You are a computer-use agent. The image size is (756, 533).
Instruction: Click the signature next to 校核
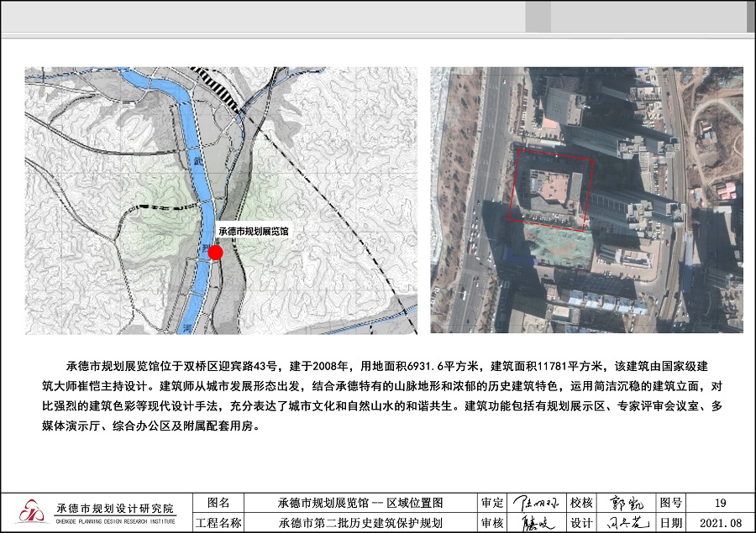[625, 503]
